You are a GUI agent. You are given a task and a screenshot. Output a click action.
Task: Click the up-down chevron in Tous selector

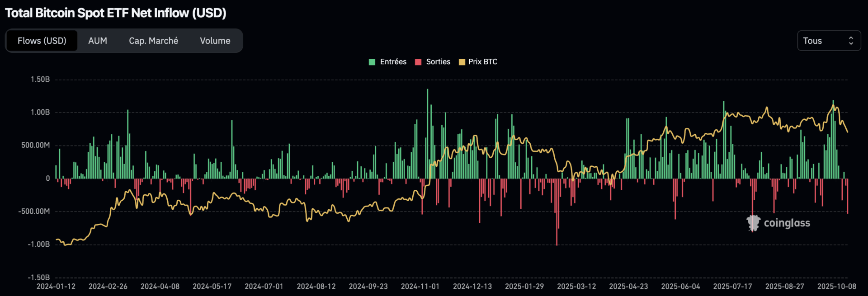pos(851,41)
